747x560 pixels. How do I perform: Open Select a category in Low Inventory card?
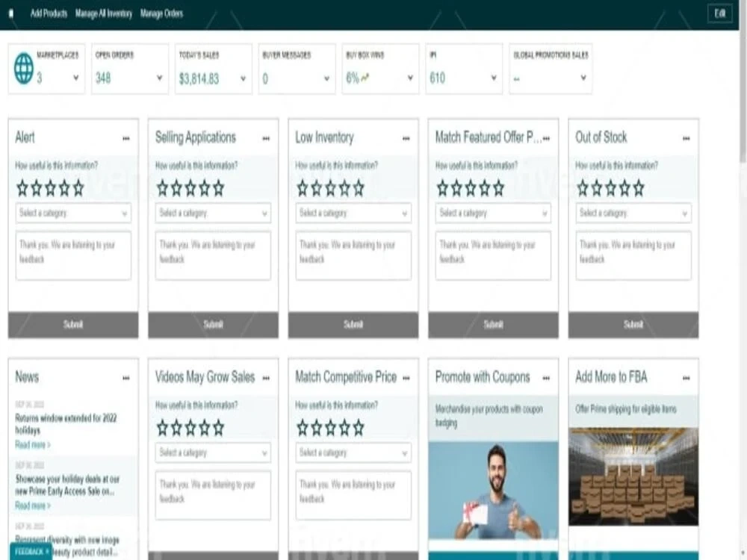(x=353, y=213)
